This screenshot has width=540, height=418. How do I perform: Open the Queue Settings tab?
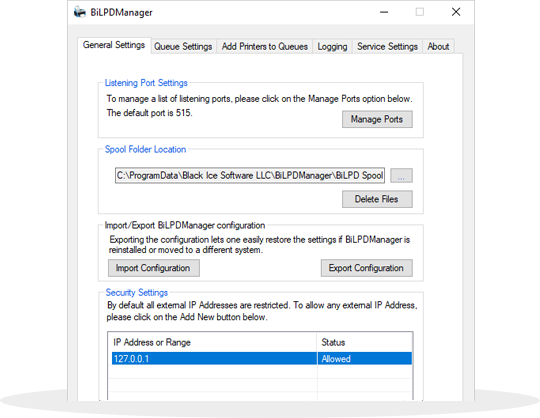[183, 46]
